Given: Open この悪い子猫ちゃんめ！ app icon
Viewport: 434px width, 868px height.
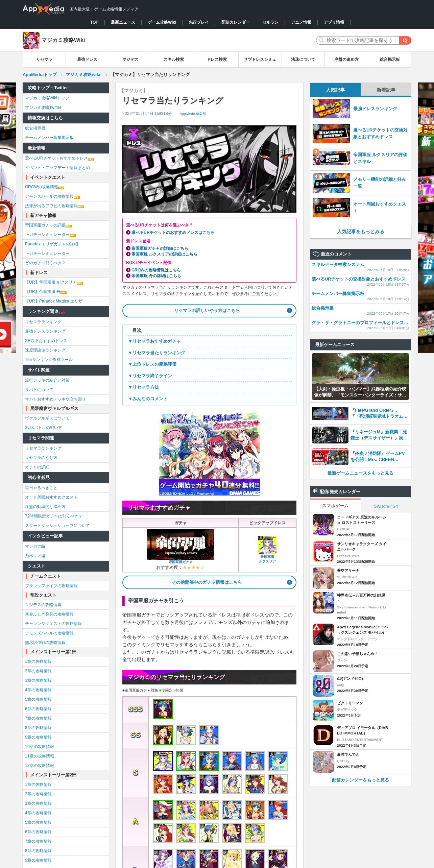Looking at the screenshot, I should point(323,661).
